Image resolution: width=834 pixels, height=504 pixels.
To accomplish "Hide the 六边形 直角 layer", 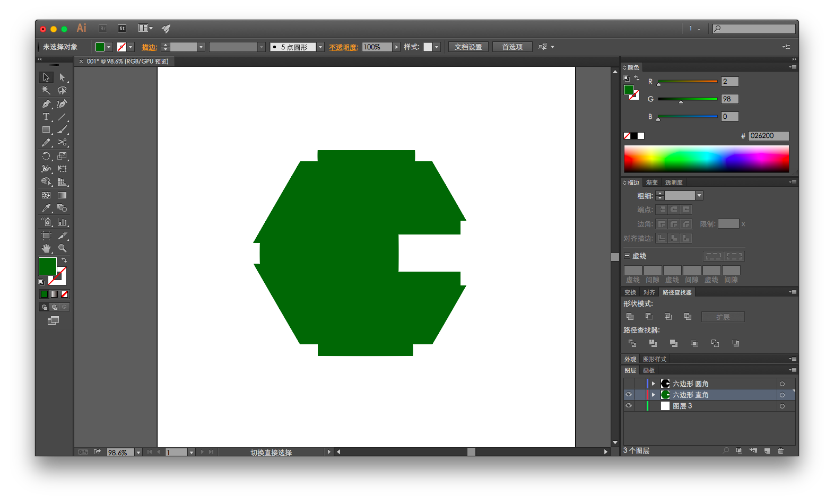I will pos(629,395).
